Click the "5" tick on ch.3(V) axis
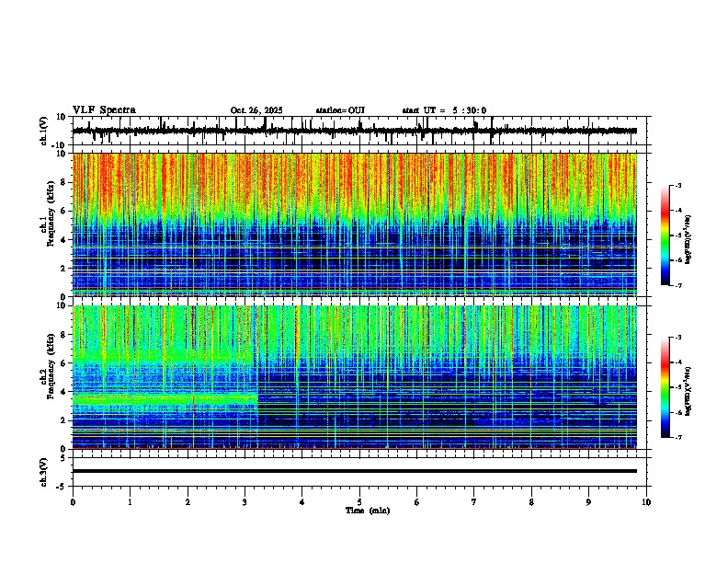This screenshot has height=563, width=728. point(64,458)
